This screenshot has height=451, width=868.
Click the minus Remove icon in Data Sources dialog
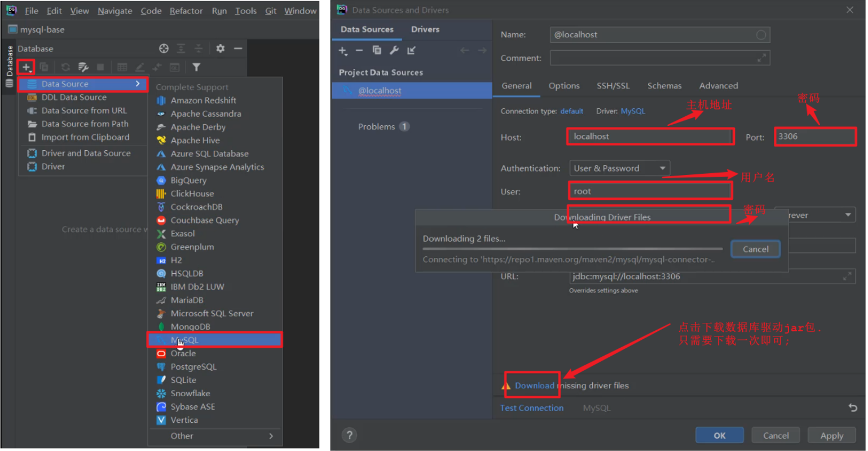[359, 50]
